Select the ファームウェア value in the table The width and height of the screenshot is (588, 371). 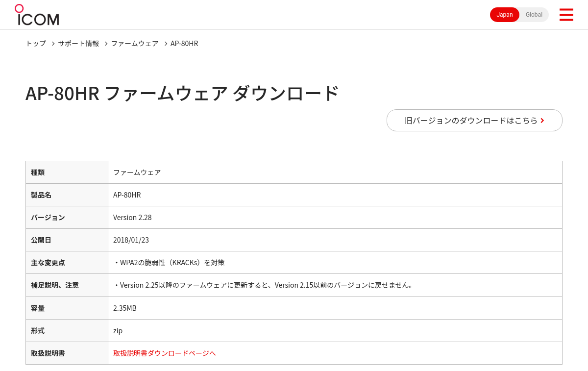[x=137, y=172]
